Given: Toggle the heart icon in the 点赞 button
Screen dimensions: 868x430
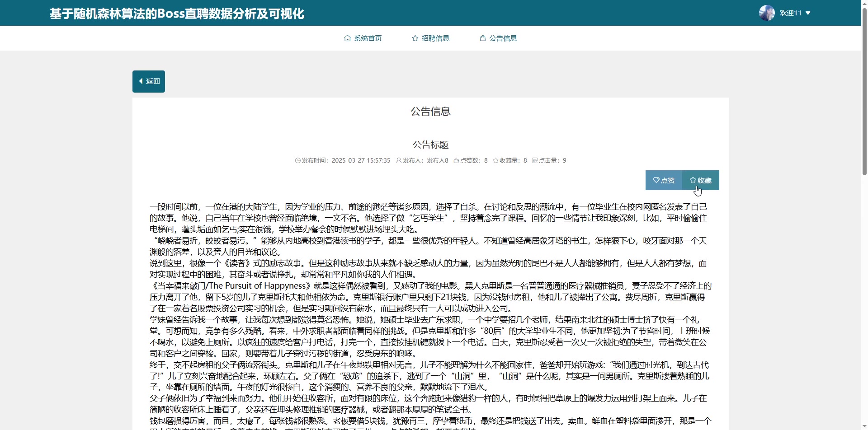Looking at the screenshot, I should coord(657,180).
